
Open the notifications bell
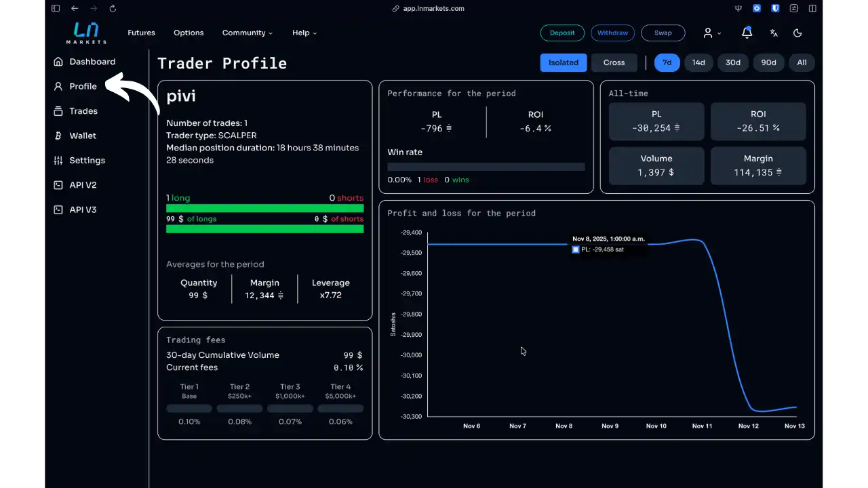point(747,33)
